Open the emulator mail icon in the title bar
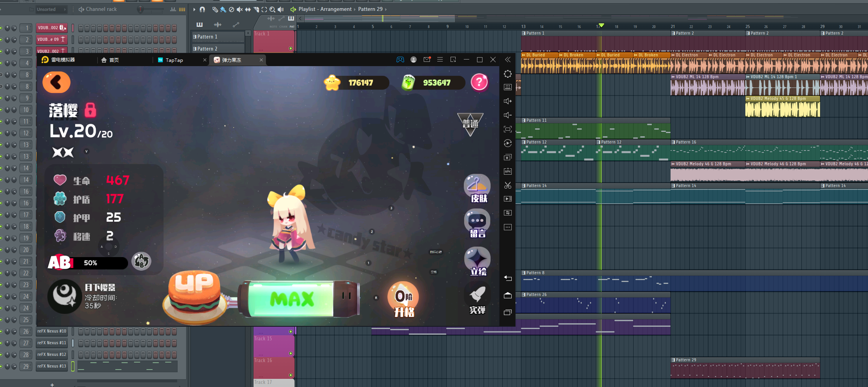868x387 pixels. pyautogui.click(x=427, y=60)
